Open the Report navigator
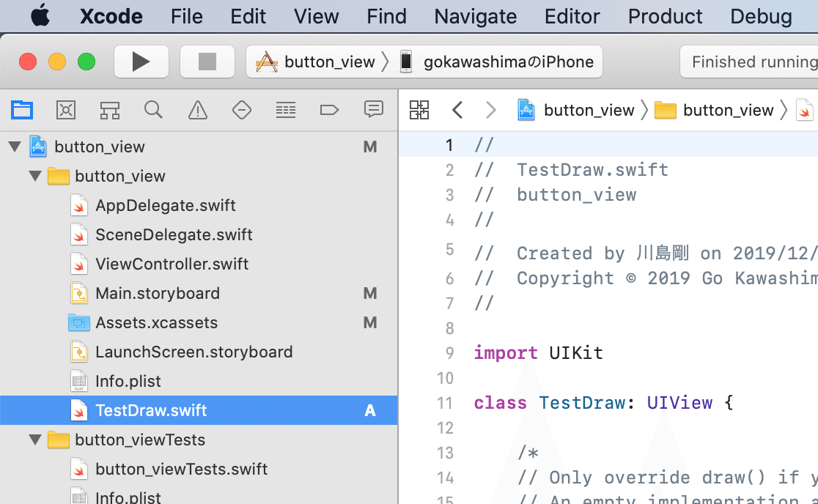Viewport: 818px width, 504px height. pos(374,110)
